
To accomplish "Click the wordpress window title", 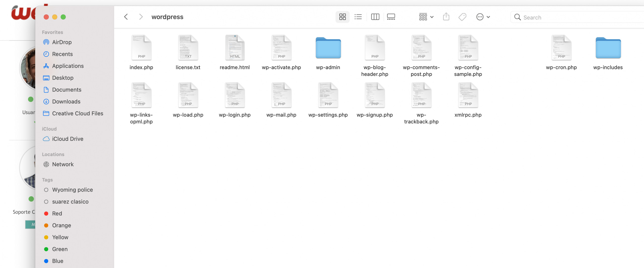I will tap(167, 17).
